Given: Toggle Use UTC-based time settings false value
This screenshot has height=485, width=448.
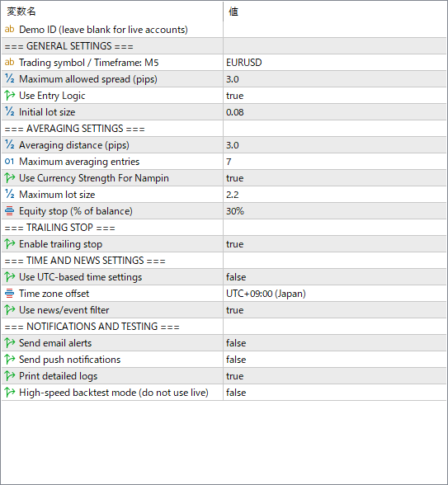Looking at the screenshot, I should [x=334, y=277].
